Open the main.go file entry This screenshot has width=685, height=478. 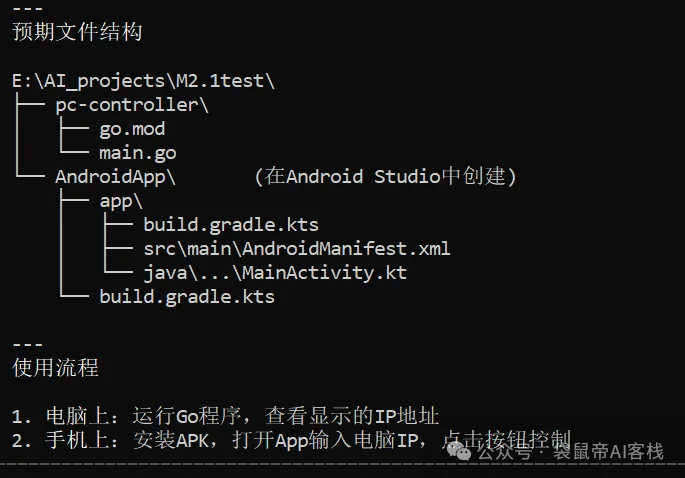click(137, 153)
